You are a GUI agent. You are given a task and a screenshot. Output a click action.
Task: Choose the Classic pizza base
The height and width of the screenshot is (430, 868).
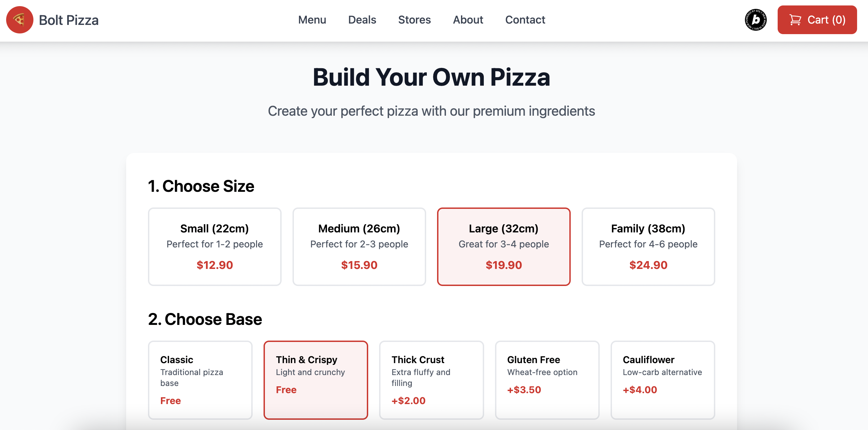point(200,379)
